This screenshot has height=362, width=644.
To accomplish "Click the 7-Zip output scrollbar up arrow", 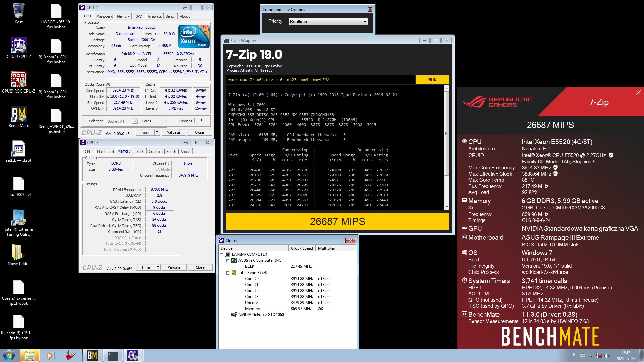I will coord(446,88).
